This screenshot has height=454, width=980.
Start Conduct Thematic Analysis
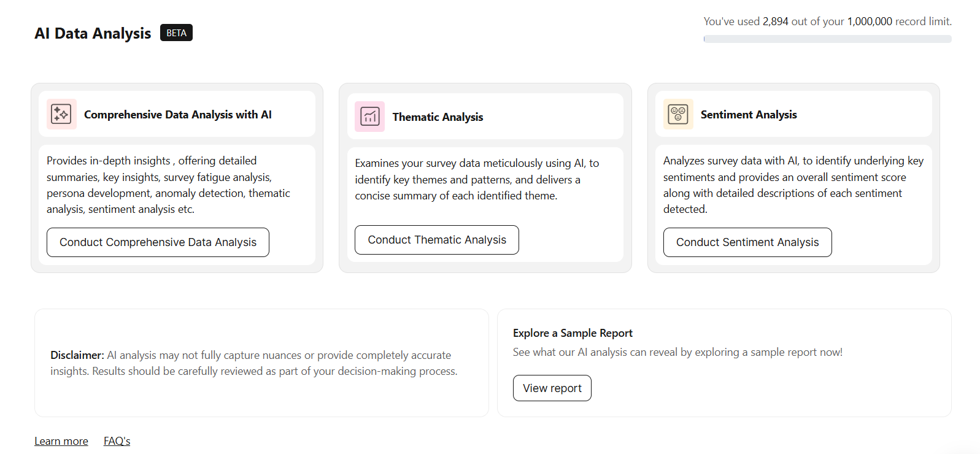click(437, 240)
